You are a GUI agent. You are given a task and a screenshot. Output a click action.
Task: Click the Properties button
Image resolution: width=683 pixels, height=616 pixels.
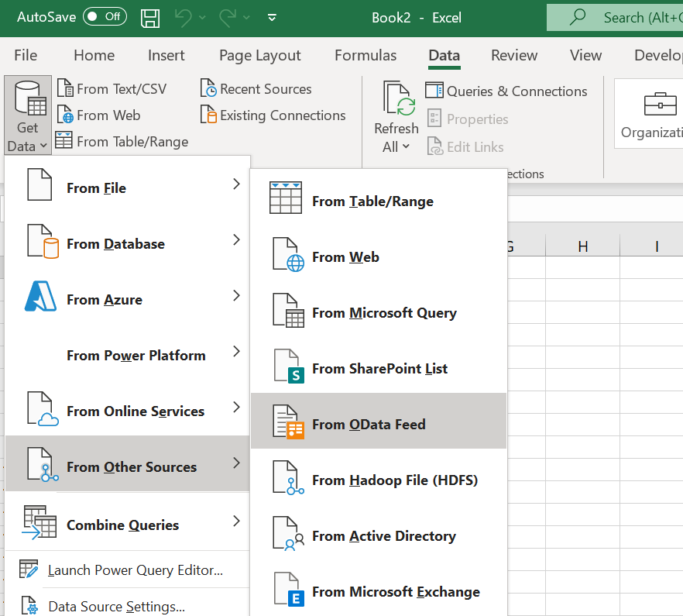(x=468, y=119)
